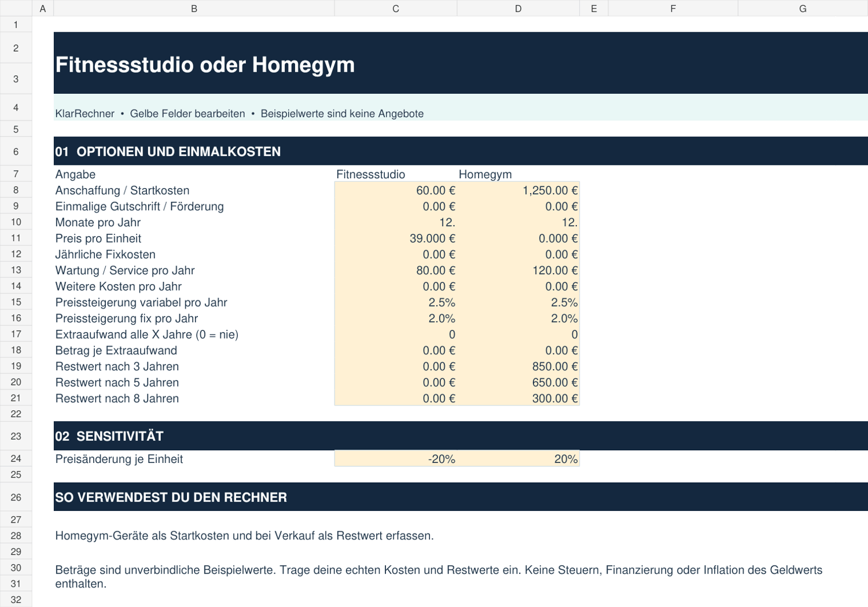Click the title 'Fitnessstudio oder Homegym'
This screenshot has width=868, height=607.
[205, 65]
